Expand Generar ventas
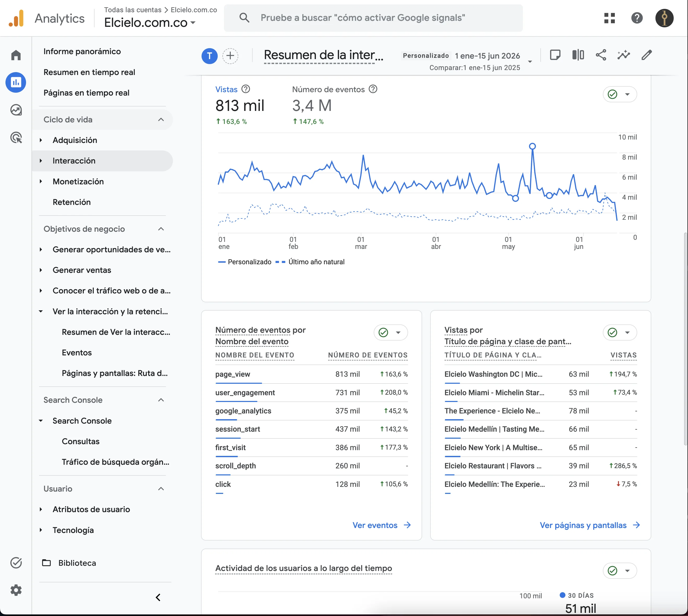 coord(41,270)
